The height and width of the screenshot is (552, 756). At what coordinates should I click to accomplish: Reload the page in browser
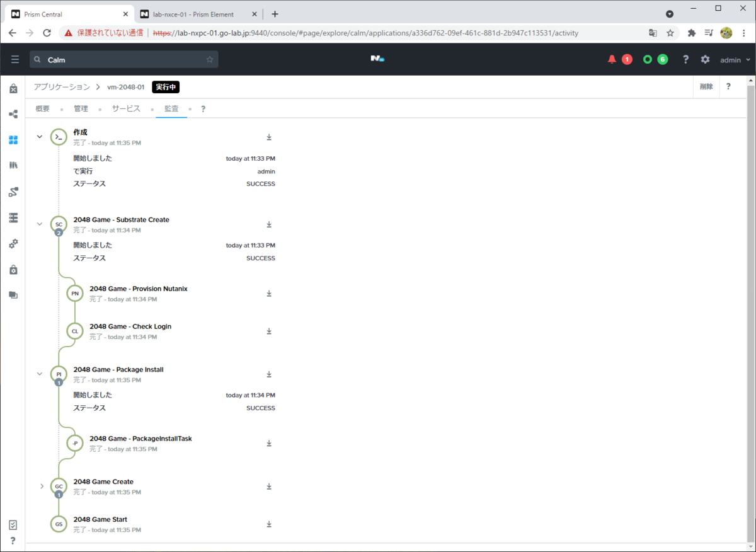point(47,33)
